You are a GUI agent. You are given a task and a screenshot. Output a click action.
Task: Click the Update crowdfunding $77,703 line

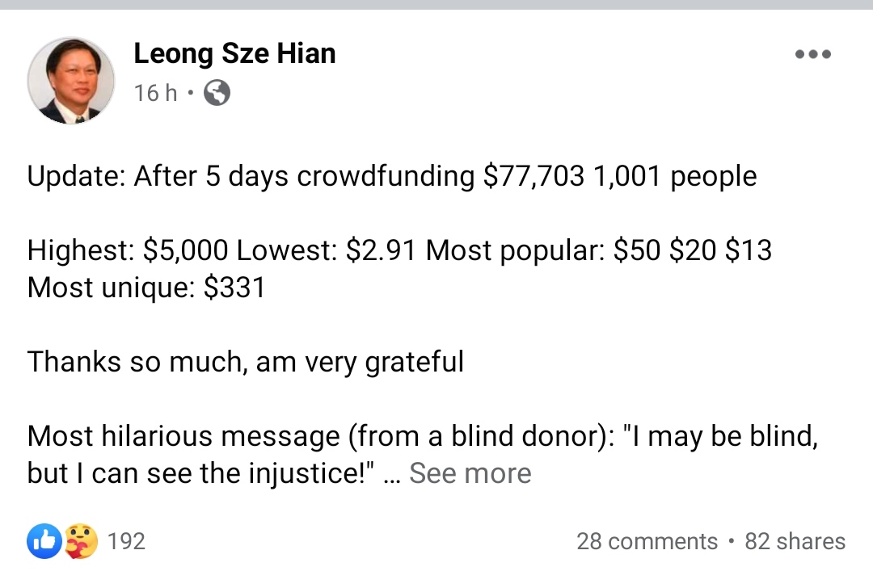coord(392,176)
